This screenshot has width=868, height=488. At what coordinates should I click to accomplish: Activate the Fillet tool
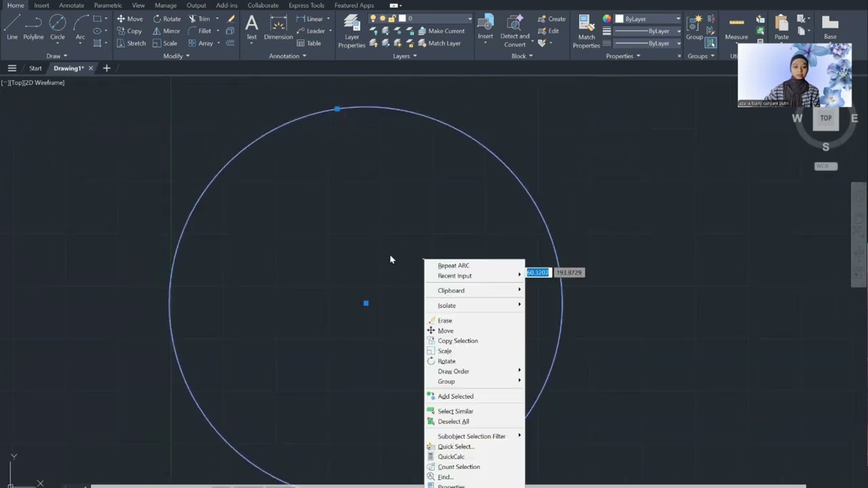(200, 31)
